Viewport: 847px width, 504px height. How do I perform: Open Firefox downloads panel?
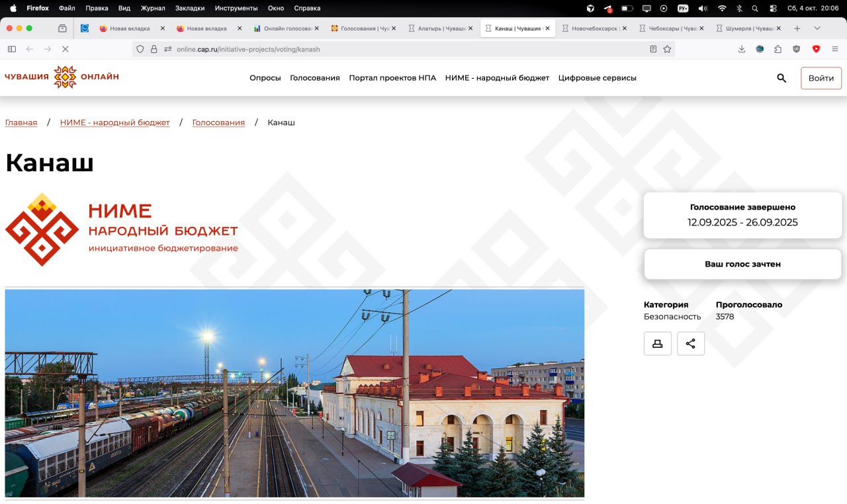point(742,49)
